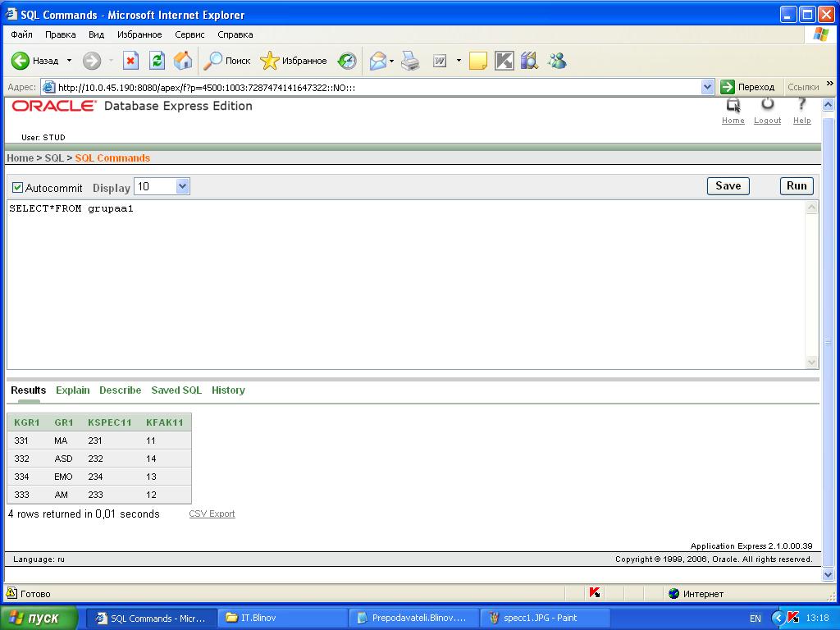840x630 pixels.
Task: Switch to IT.Blinov taskbar folder
Action: pos(282,618)
